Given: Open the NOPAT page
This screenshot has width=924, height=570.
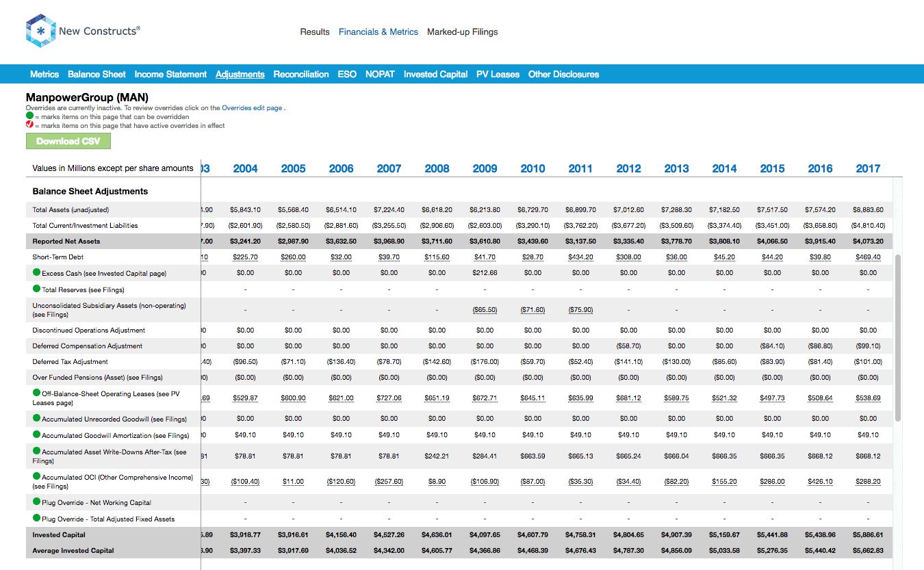Looking at the screenshot, I should (380, 75).
